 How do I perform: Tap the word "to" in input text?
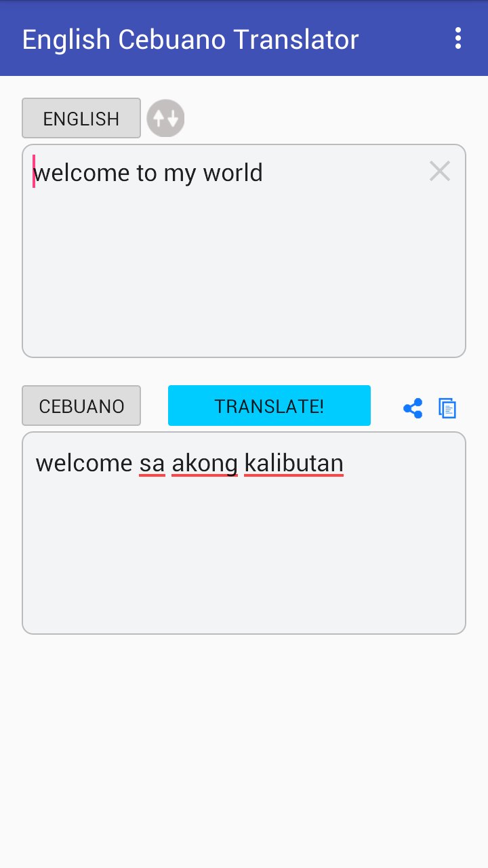pyautogui.click(x=146, y=173)
